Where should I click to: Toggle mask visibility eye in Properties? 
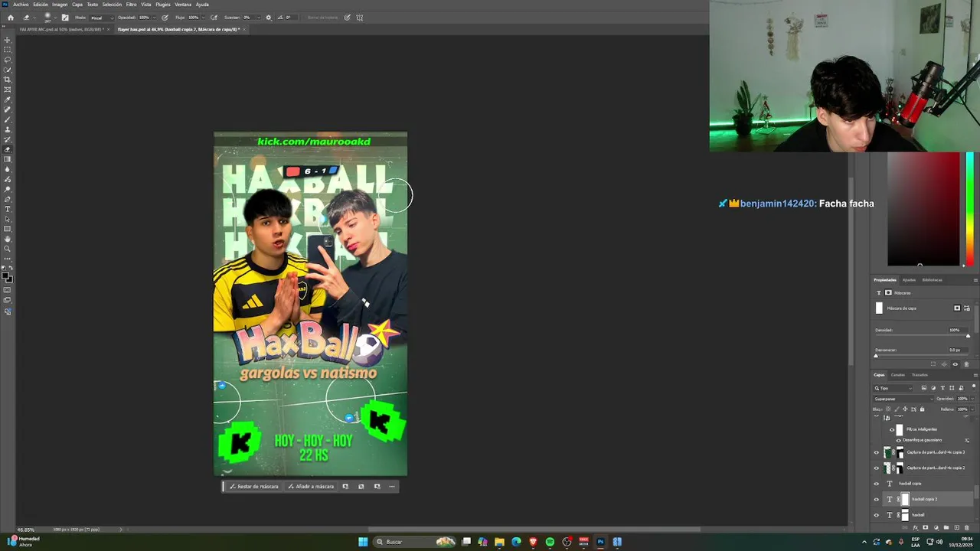[955, 364]
